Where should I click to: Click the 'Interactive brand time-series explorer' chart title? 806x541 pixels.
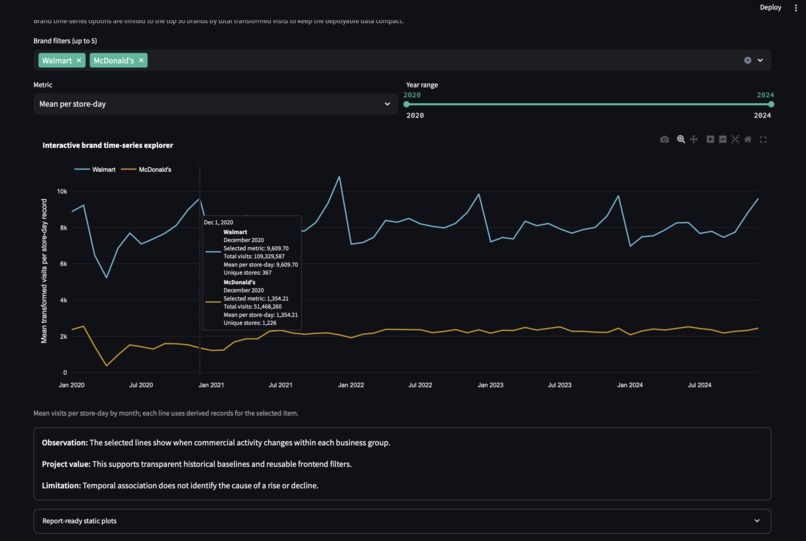point(107,146)
